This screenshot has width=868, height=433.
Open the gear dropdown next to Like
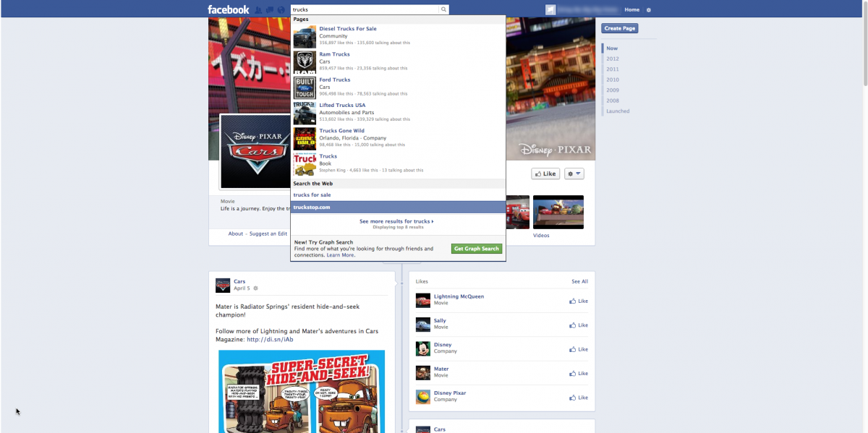[574, 173]
